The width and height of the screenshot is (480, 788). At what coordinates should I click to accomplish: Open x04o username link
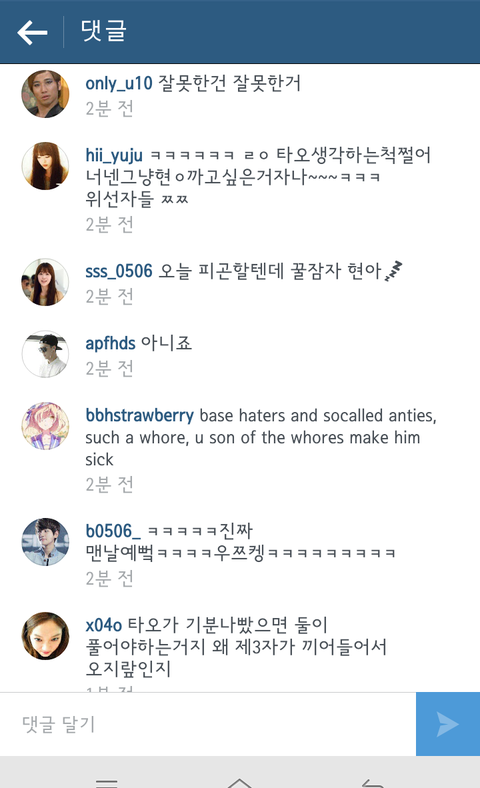(x=104, y=625)
